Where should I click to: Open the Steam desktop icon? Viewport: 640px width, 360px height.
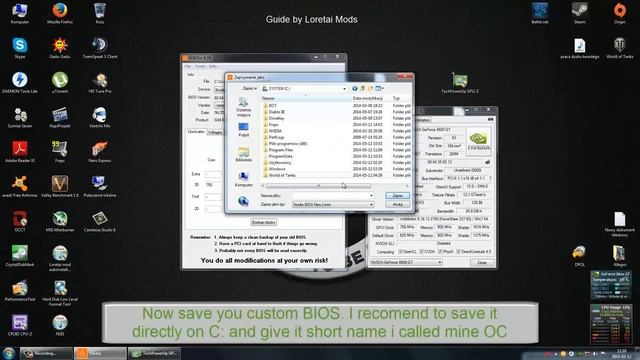(580, 13)
